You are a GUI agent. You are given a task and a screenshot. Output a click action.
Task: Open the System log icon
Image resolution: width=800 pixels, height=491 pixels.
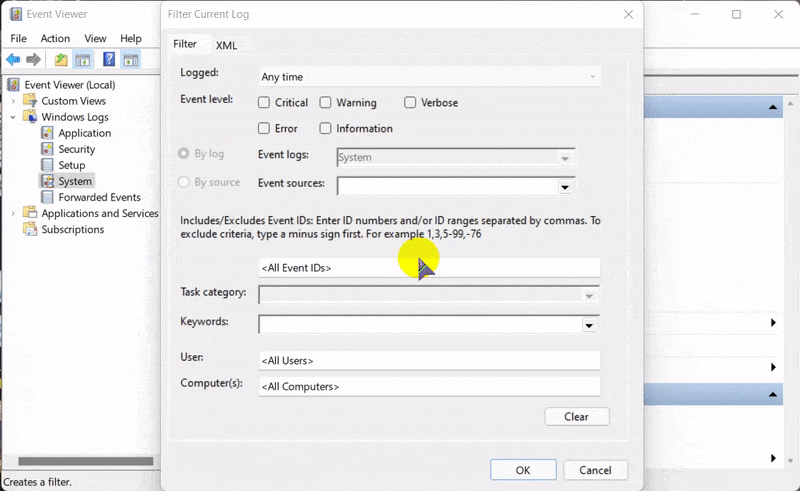point(48,181)
